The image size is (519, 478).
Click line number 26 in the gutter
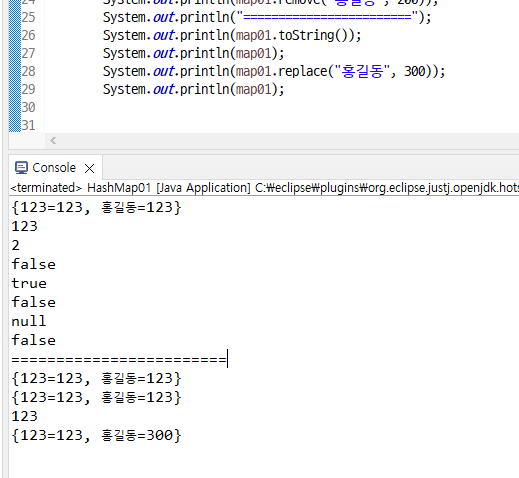pos(28,35)
